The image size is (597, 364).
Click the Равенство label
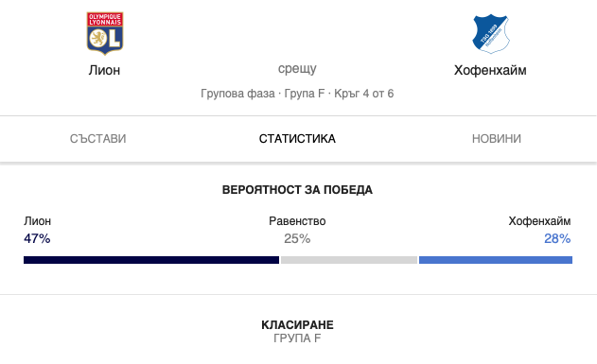click(297, 221)
